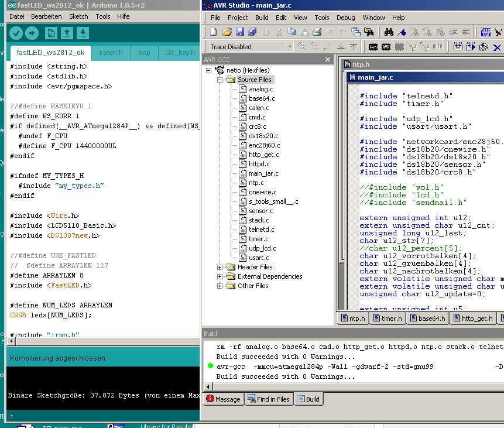
Task: Collapse the netio (Hexfiles) project node
Action: [208, 70]
